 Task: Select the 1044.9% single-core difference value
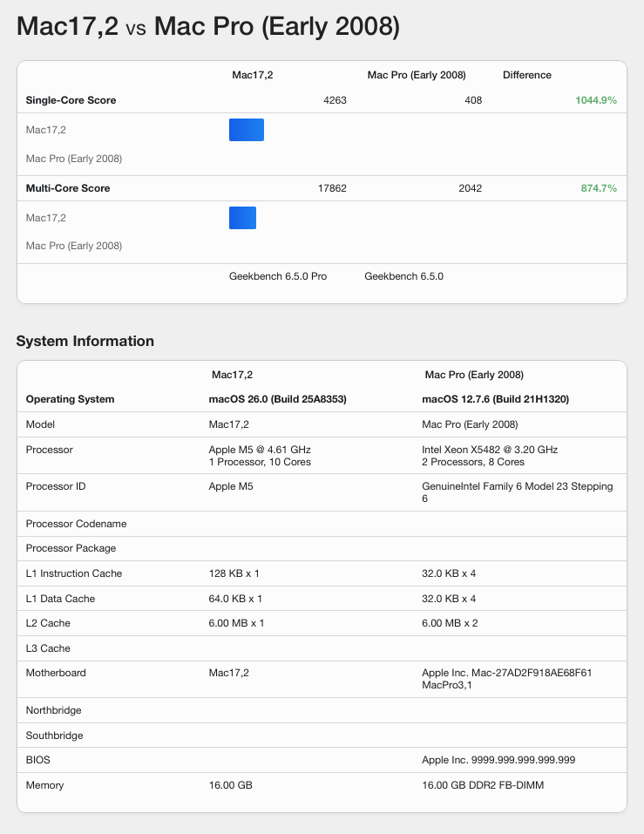595,100
